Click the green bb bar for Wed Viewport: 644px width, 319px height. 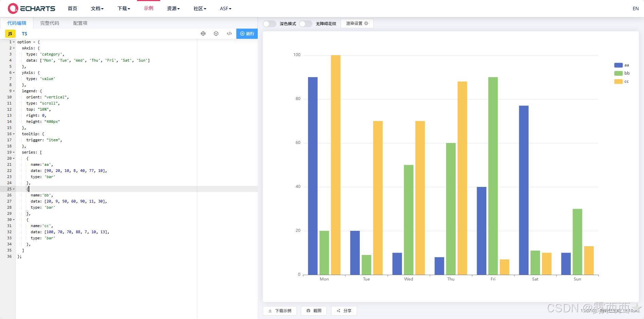(x=409, y=220)
